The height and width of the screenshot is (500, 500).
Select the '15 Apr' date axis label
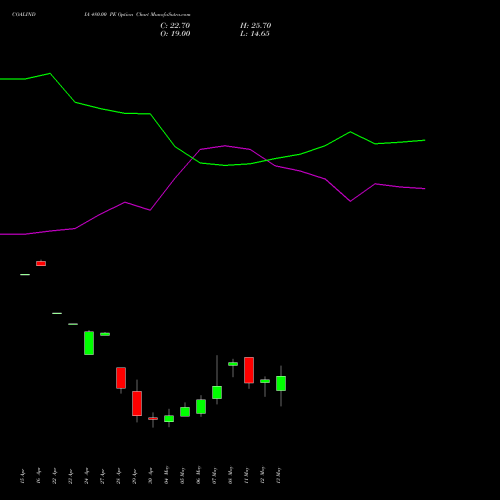(x=22, y=476)
